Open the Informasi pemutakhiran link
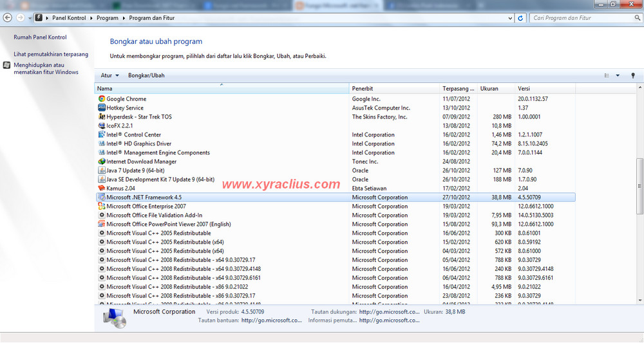The height and width of the screenshot is (343, 644). [x=390, y=320]
